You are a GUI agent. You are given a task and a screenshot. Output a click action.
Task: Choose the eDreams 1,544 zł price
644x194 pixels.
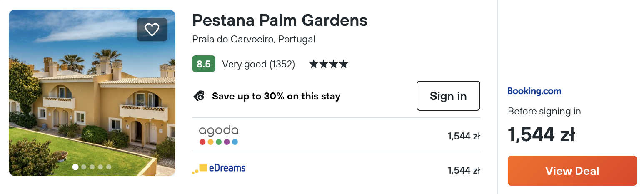[464, 170]
